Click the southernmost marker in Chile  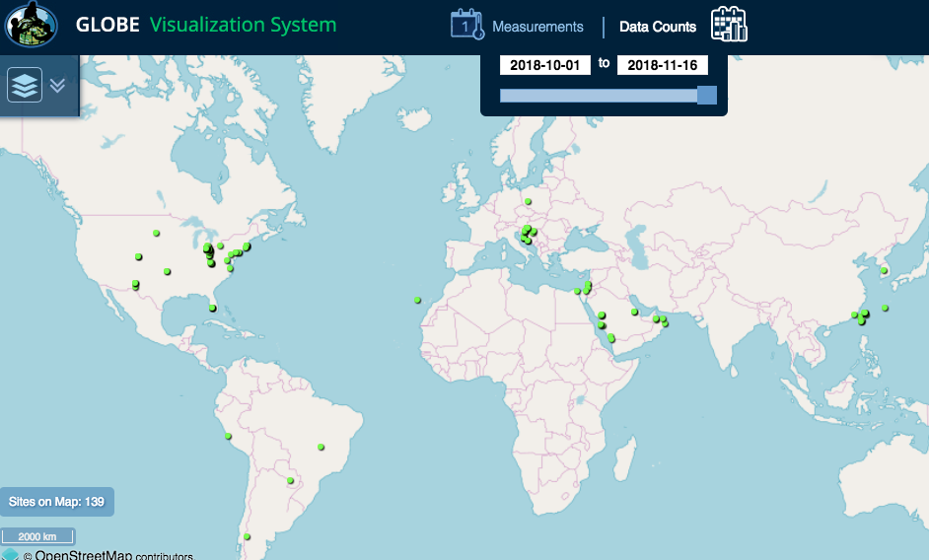click(248, 537)
